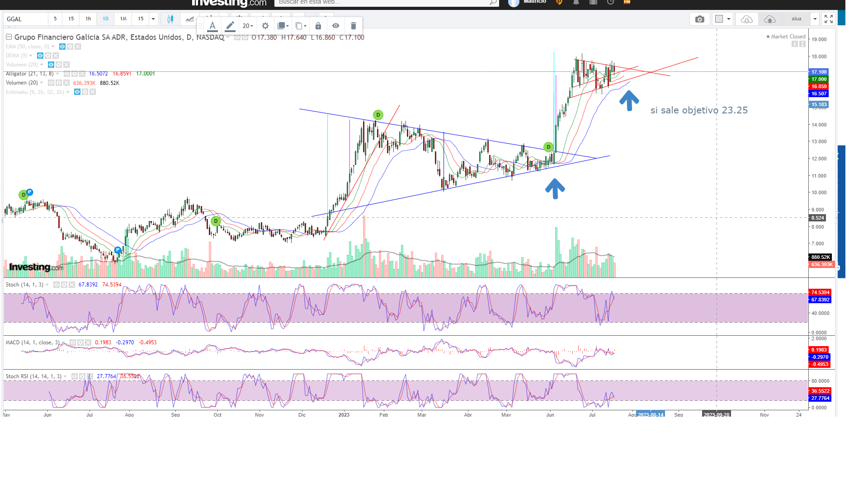Open the chart layout square dropdown
This screenshot has width=868, height=488.
[722, 19]
